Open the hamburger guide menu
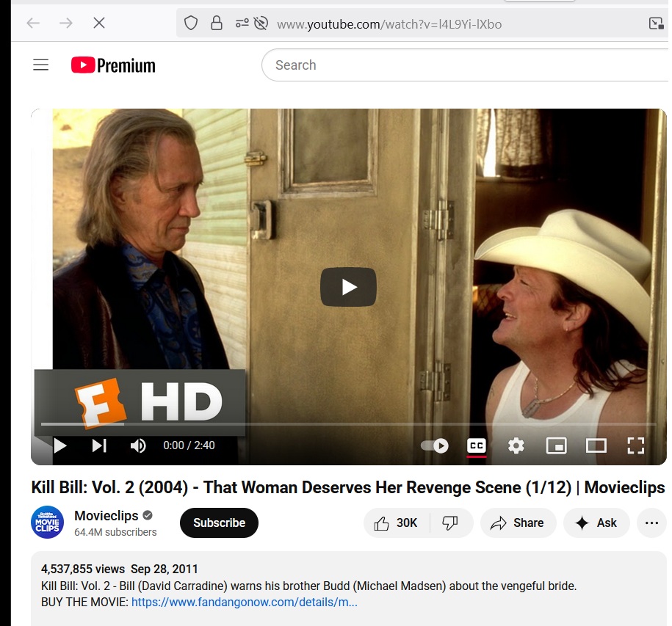 [41, 65]
